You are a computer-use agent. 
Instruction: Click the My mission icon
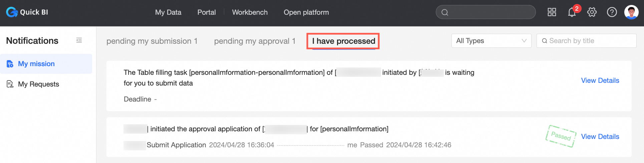(x=10, y=64)
